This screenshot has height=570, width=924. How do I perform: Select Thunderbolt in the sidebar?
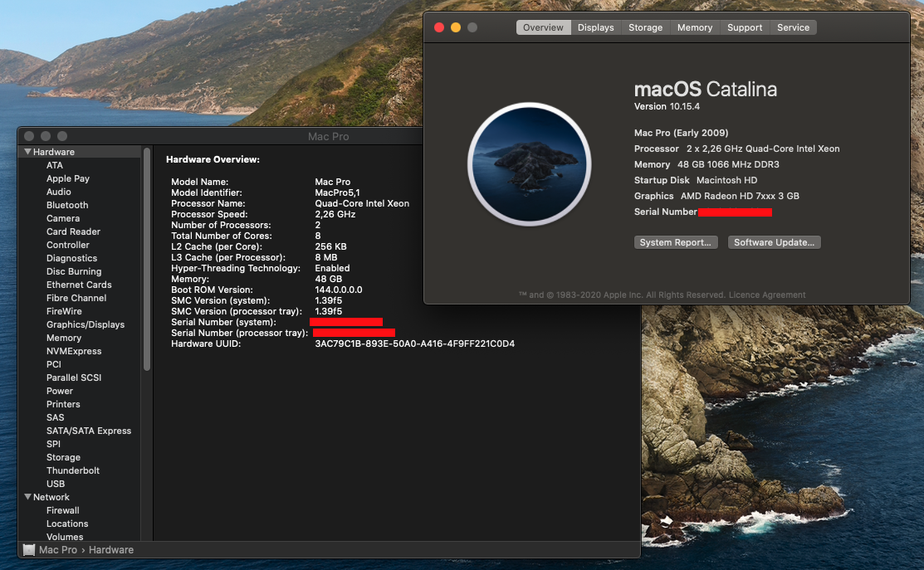[73, 470]
